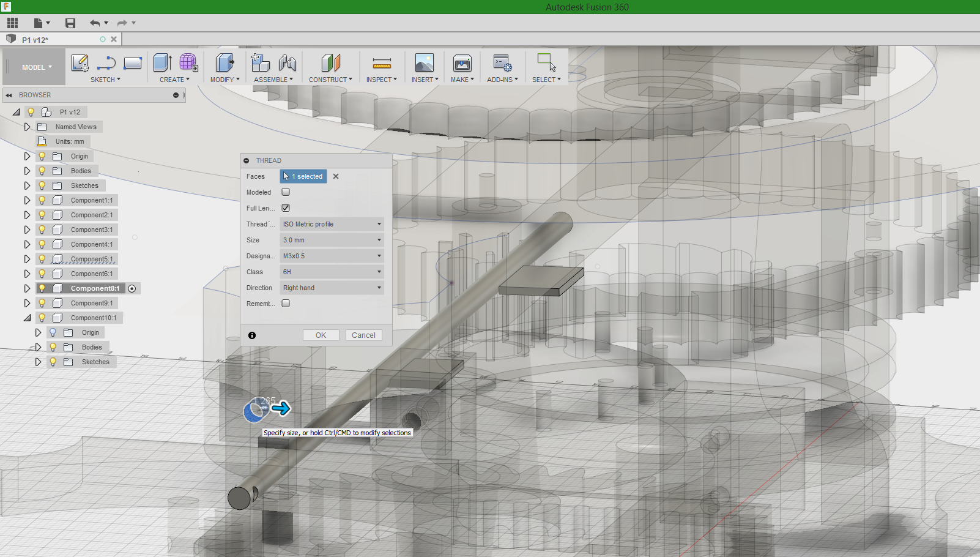Select the Scripts and Add-Ins icon
The width and height of the screenshot is (980, 557).
[x=502, y=62]
